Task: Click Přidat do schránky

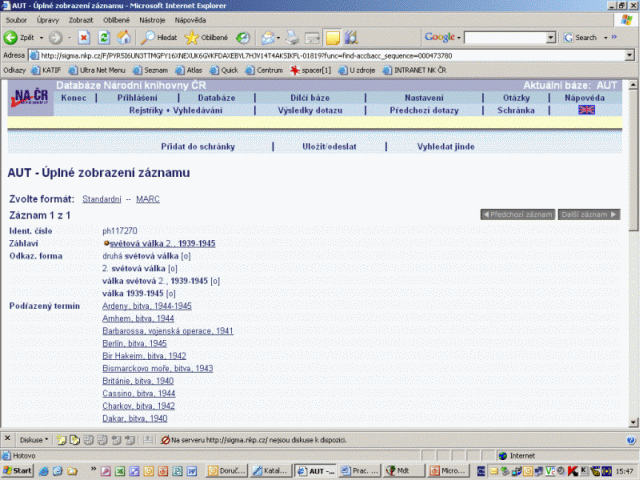Action: click(x=198, y=147)
